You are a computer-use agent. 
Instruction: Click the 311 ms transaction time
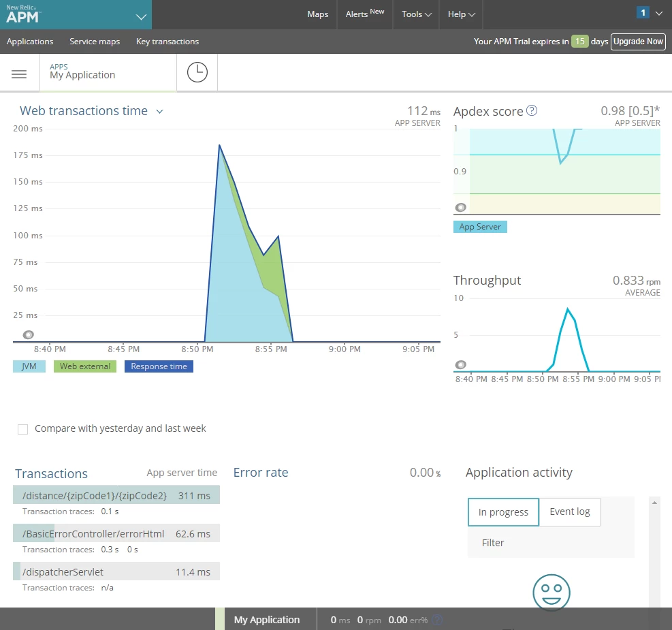click(x=194, y=496)
